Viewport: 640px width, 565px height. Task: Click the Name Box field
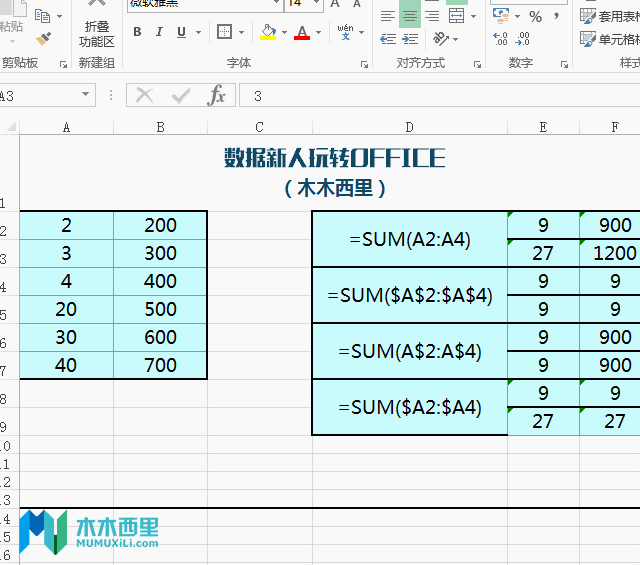coord(39,96)
